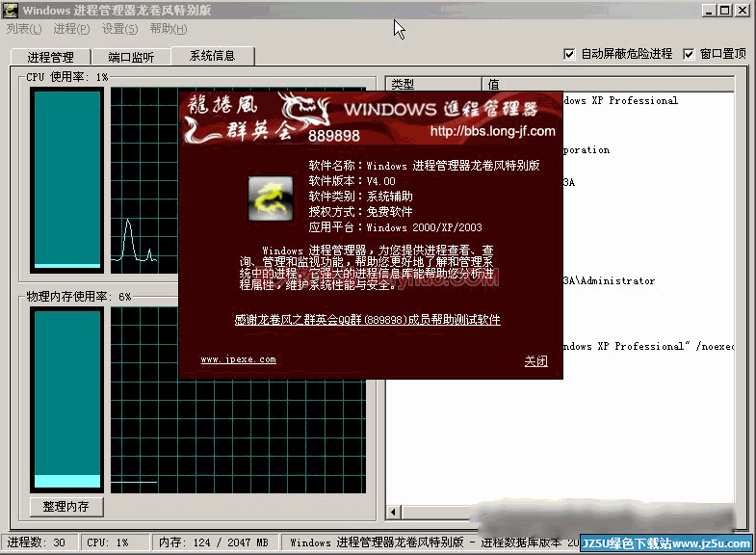Close the about dialog via 关闭 link

[x=535, y=361]
